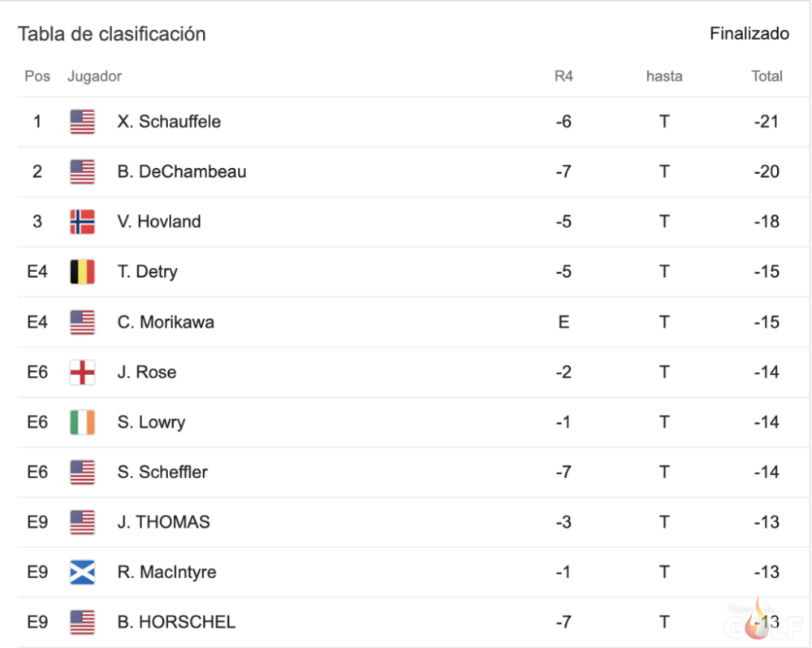
Task: Open player B. HORSCHEL
Action: tap(176, 622)
